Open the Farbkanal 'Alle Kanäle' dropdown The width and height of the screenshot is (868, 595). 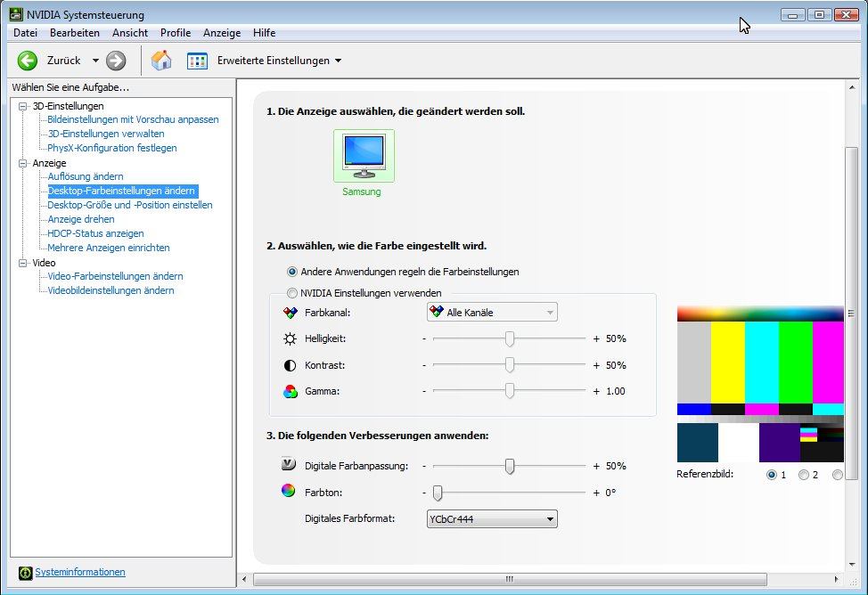point(492,312)
